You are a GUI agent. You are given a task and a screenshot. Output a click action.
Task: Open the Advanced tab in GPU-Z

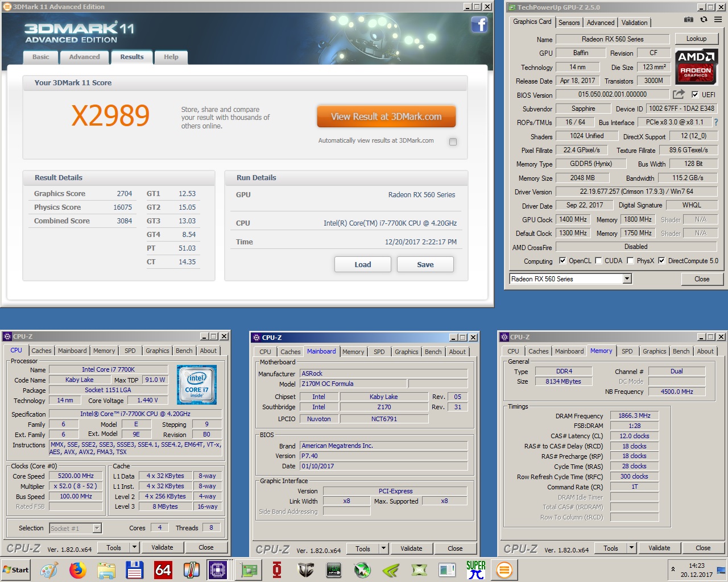click(601, 23)
